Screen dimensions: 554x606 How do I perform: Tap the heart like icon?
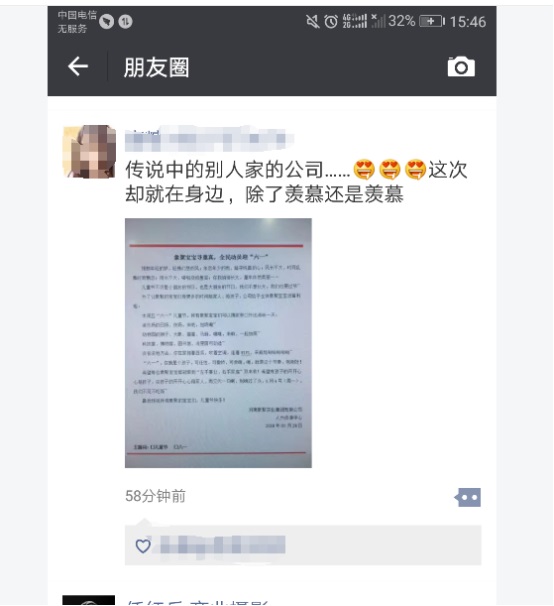[143, 546]
